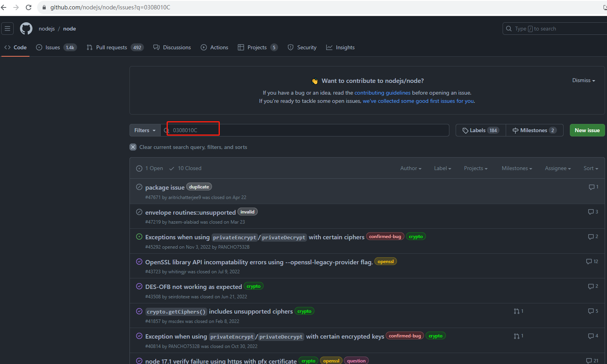Open the 12 comments on OpenSSL library API issue
Image resolution: width=607 pixels, height=364 pixels.
pos(592,261)
